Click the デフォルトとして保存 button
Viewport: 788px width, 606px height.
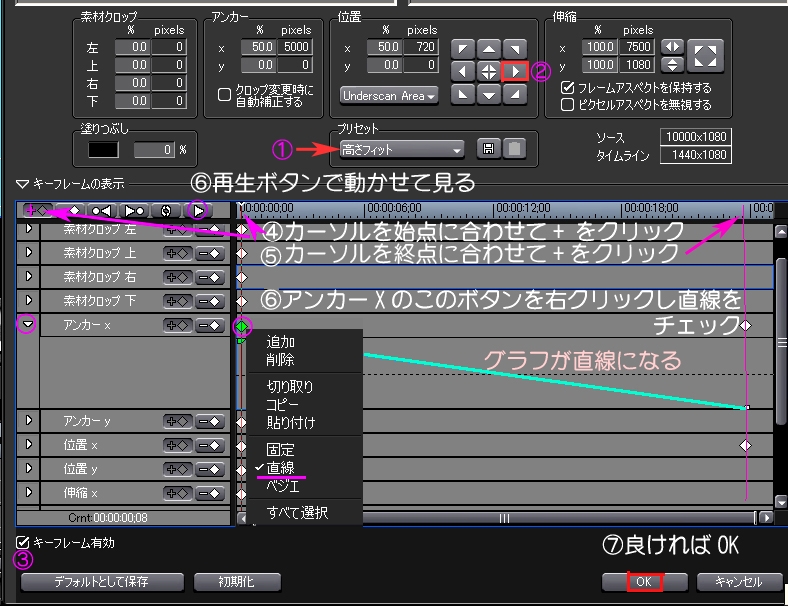click(x=103, y=582)
